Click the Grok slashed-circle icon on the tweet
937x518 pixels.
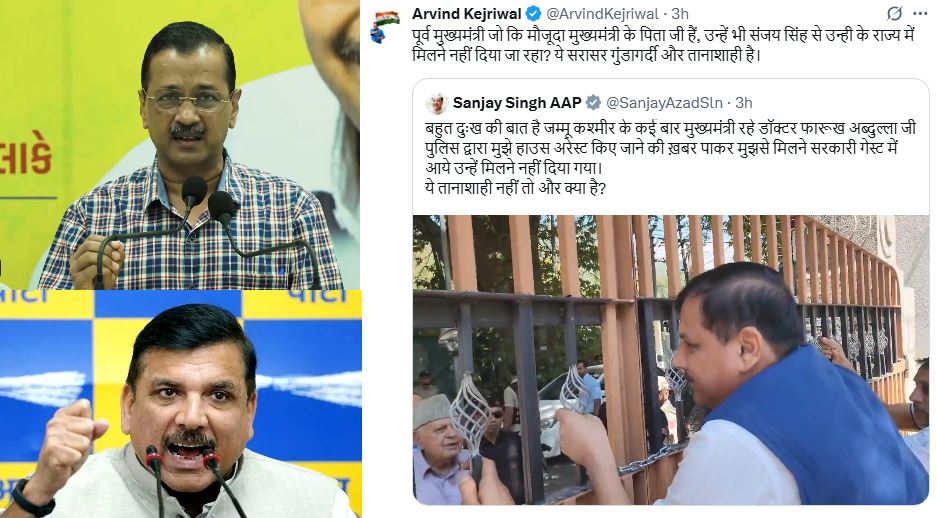(894, 13)
